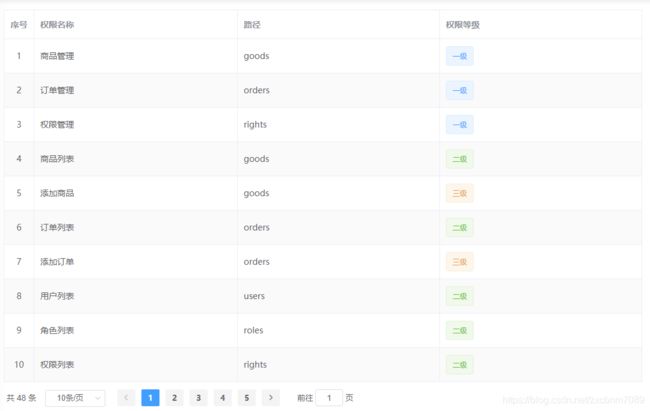650x411 pixels.
Task: Click the 二级 tag in 商品列表 row
Action: (460, 159)
